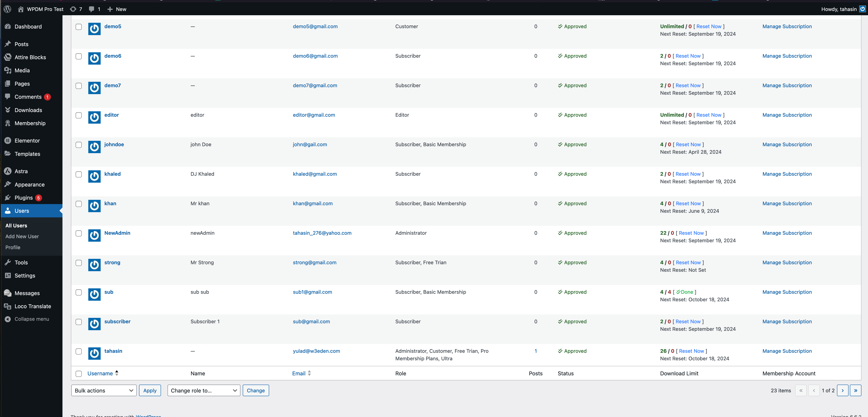
Task: Click the Media sidebar icon
Action: [8, 70]
